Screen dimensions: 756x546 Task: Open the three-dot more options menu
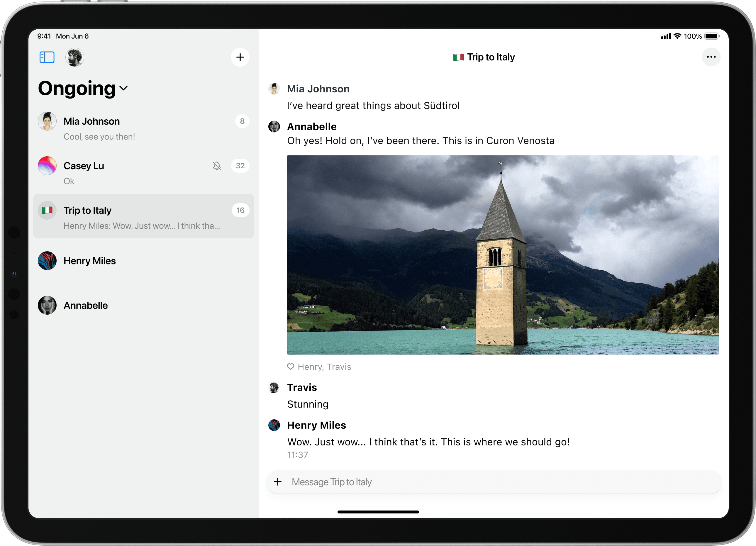(711, 57)
